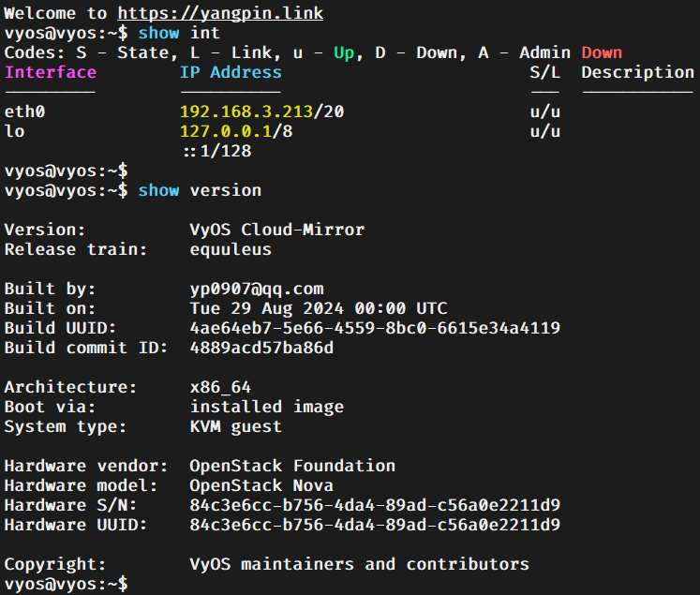This screenshot has height=595, width=700.
Task: Click the final vyos@vyos:~$ prompt
Action: (x=67, y=584)
